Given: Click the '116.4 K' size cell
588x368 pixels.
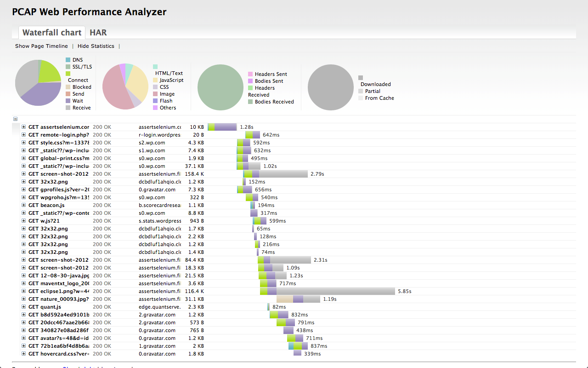Looking at the screenshot, I should (x=194, y=291).
